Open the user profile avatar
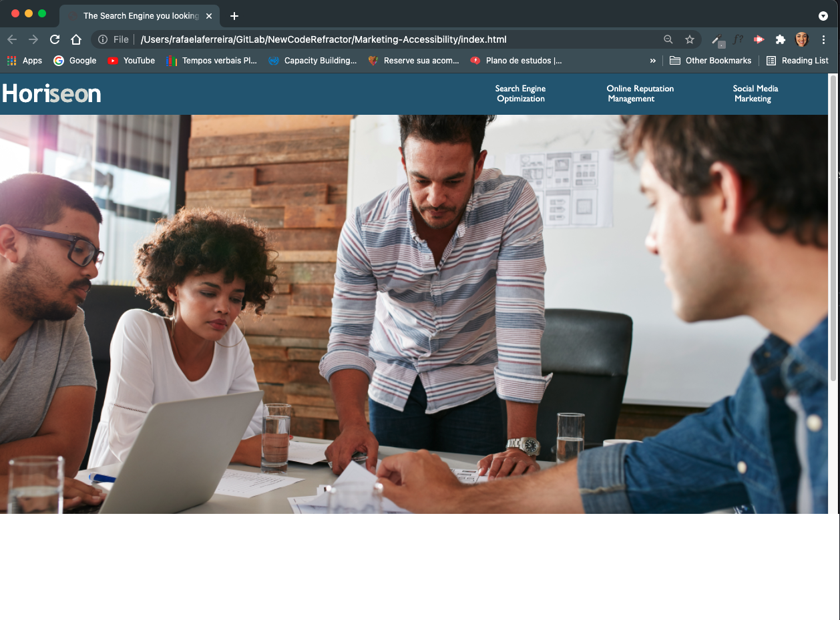The width and height of the screenshot is (840, 620). click(x=802, y=39)
